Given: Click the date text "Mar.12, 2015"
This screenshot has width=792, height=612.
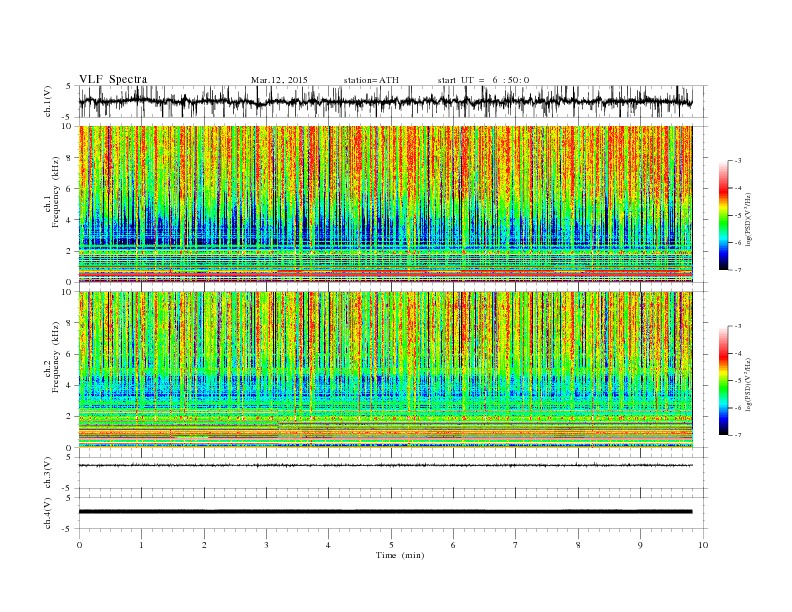Looking at the screenshot, I should [279, 80].
